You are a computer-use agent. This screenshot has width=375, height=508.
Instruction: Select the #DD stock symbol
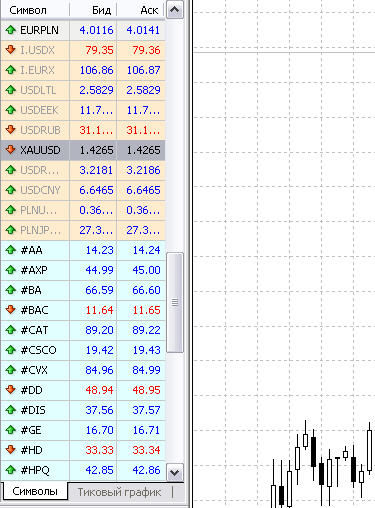(x=32, y=390)
